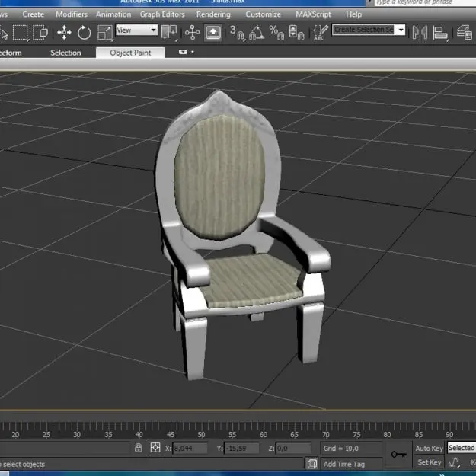Open the View reference coordinate dropdown
Screen dimensions: 476x476
pyautogui.click(x=136, y=30)
